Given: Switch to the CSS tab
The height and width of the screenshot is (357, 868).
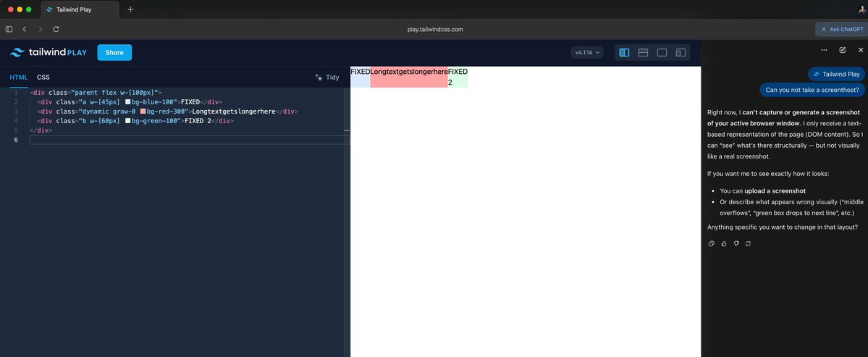Looking at the screenshot, I should pos(43,77).
